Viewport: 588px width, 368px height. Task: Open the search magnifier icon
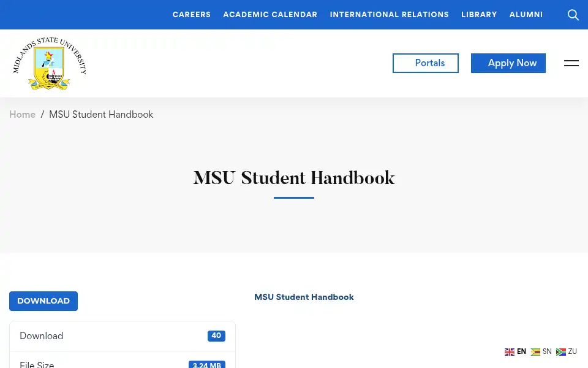(x=573, y=15)
